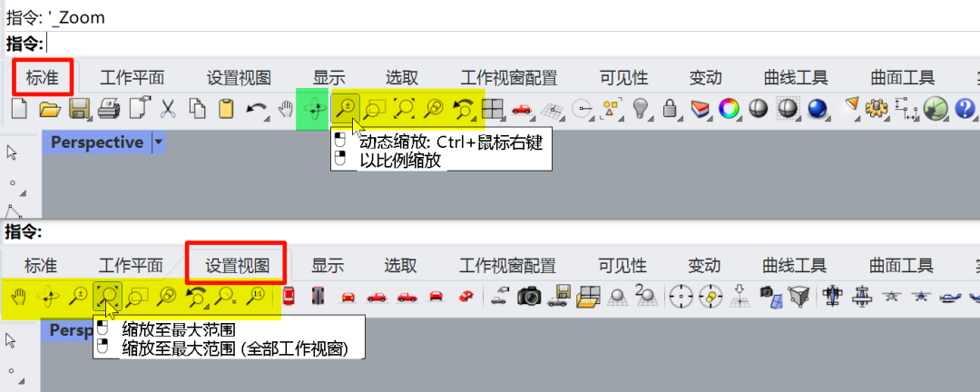The height and width of the screenshot is (392, 980).
Task: Open the Perspective viewport title dropdown arrow
Action: point(158,142)
